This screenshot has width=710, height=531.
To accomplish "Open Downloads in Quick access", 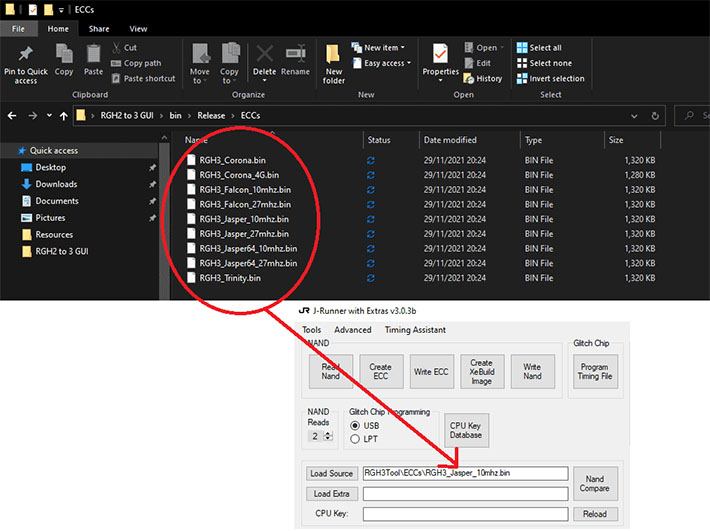I will (x=56, y=184).
